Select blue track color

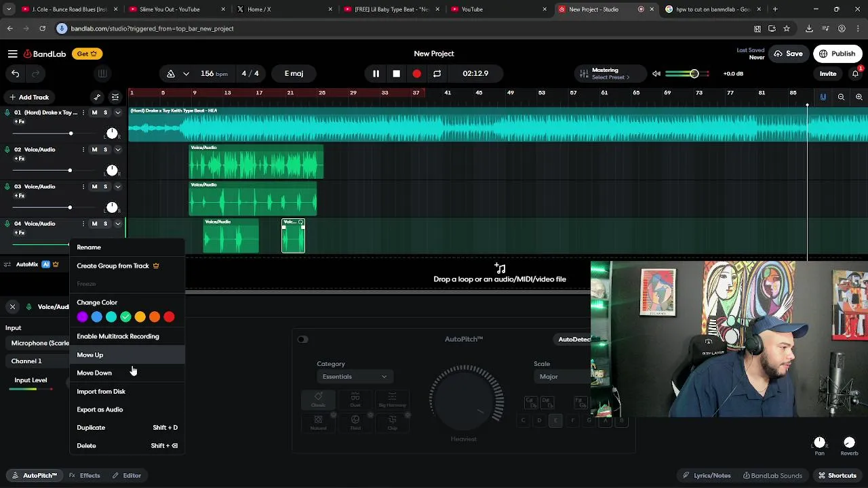click(97, 317)
